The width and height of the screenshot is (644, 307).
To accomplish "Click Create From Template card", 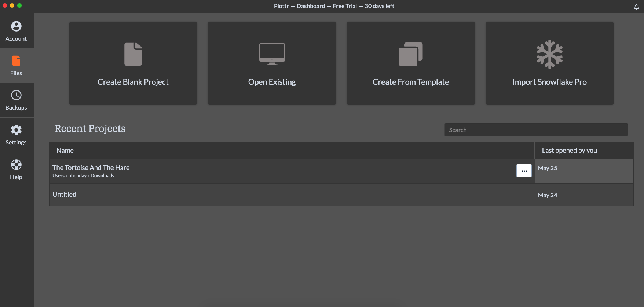I will [x=411, y=63].
